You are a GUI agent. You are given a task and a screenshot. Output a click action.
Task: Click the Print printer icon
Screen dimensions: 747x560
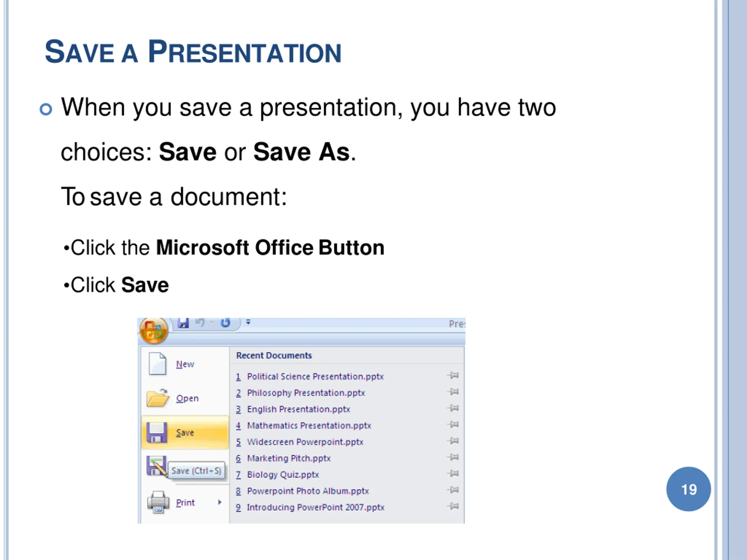pos(158,502)
